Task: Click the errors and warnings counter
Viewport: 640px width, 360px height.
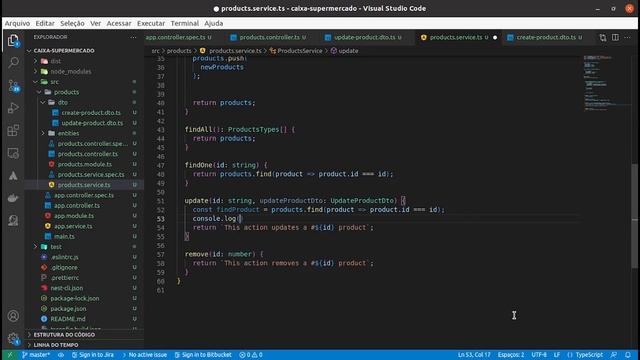Action: pyautogui.click(x=251, y=355)
